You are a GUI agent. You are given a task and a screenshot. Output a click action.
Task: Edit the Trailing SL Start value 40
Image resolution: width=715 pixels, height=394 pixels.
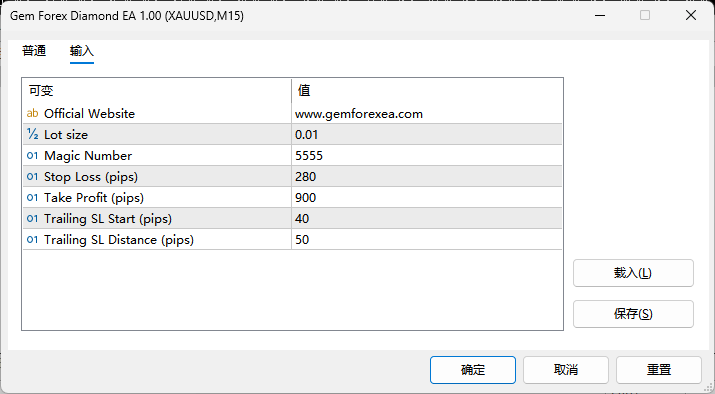pyautogui.click(x=427, y=218)
